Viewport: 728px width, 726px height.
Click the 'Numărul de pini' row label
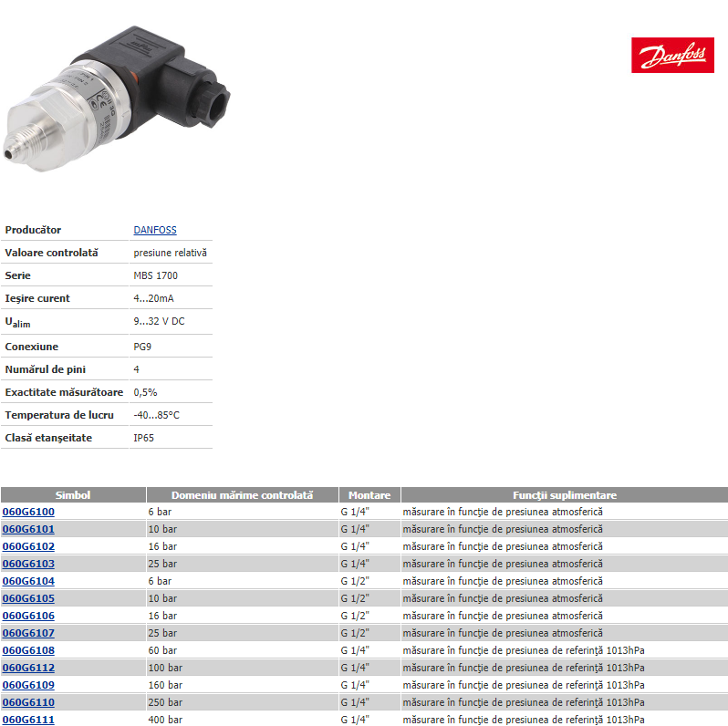click(46, 369)
